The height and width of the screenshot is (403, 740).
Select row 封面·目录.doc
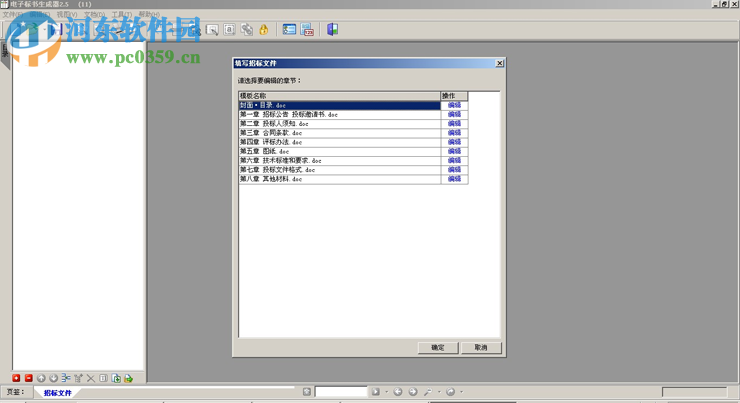pyautogui.click(x=339, y=105)
